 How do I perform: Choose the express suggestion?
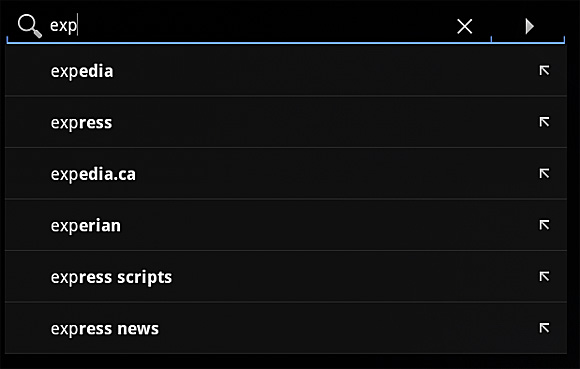point(81,123)
